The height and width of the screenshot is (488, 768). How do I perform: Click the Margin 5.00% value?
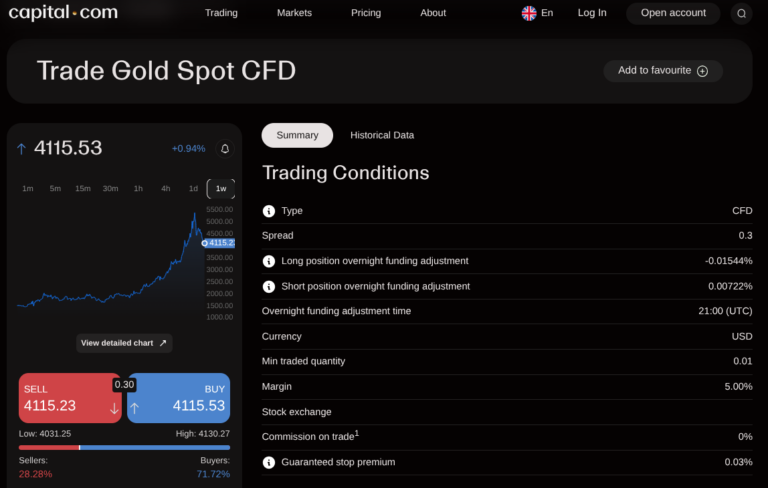[x=739, y=387]
